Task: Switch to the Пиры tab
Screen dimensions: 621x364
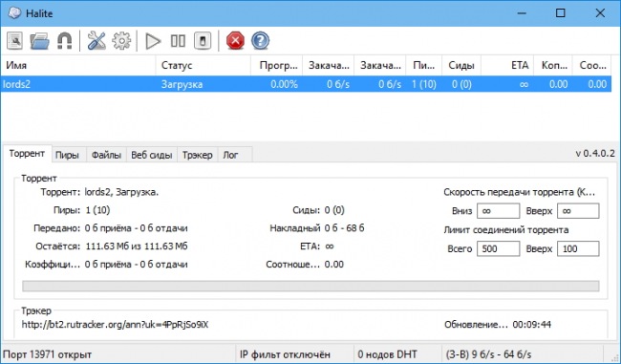Action: point(67,155)
